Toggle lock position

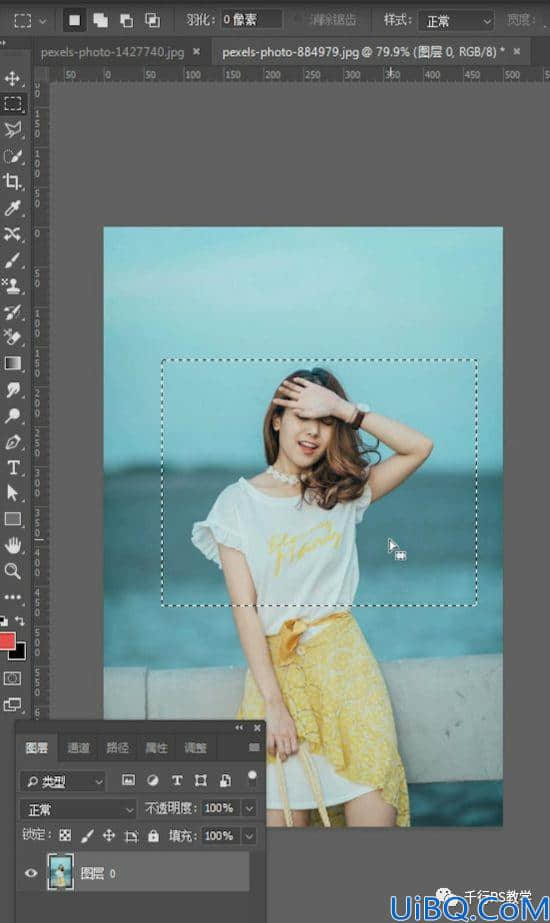[x=109, y=835]
